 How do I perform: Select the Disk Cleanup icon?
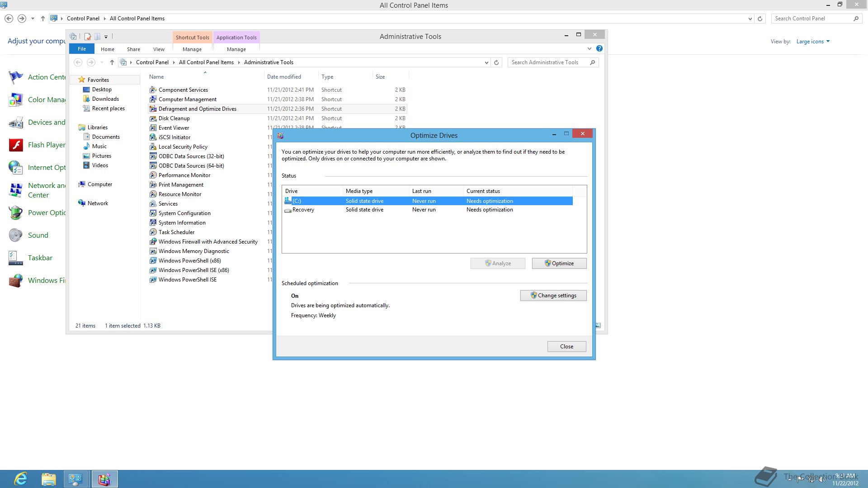pos(153,118)
